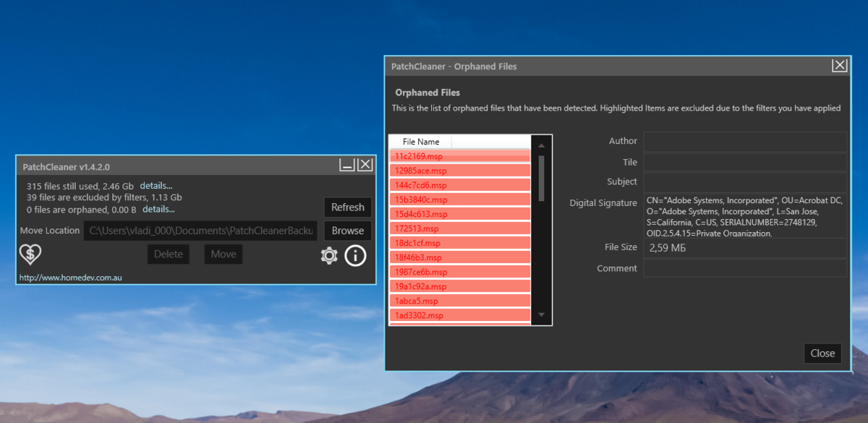Close Orphaned Files window with X
The height and width of the screenshot is (423, 868).
point(839,66)
